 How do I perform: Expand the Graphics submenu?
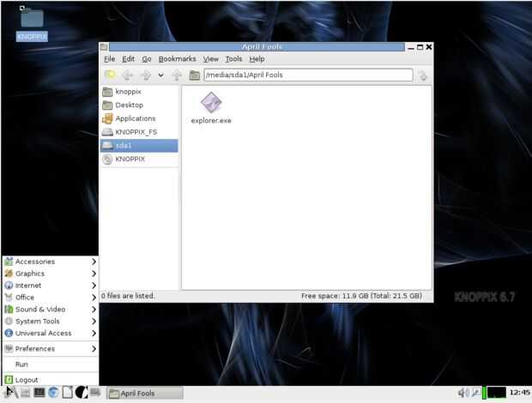click(51, 274)
